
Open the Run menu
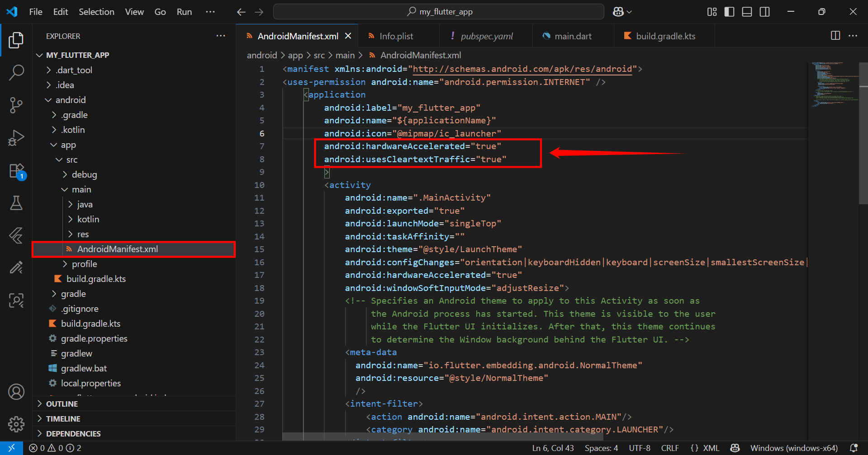(184, 12)
